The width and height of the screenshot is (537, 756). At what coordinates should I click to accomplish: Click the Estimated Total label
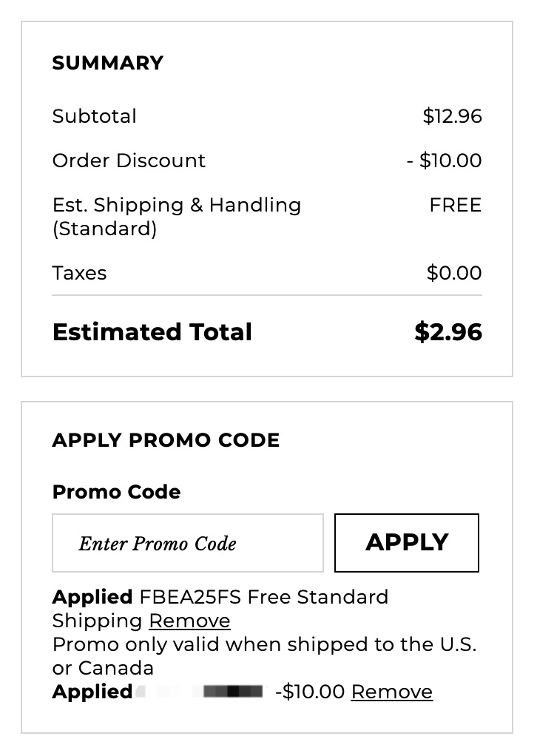click(x=152, y=332)
